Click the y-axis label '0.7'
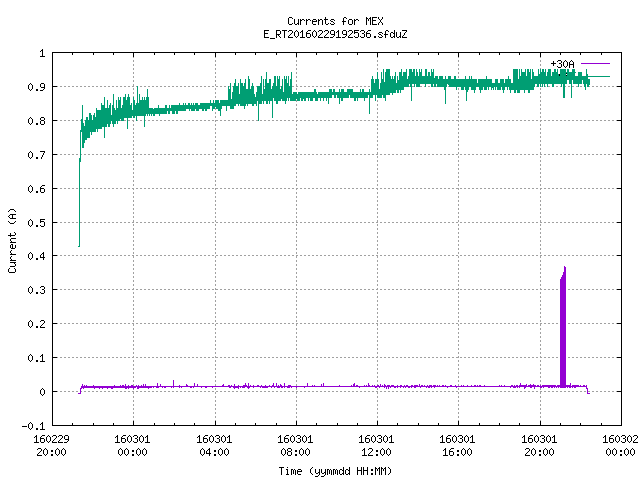Viewport: 640px width, 480px height. 36,155
